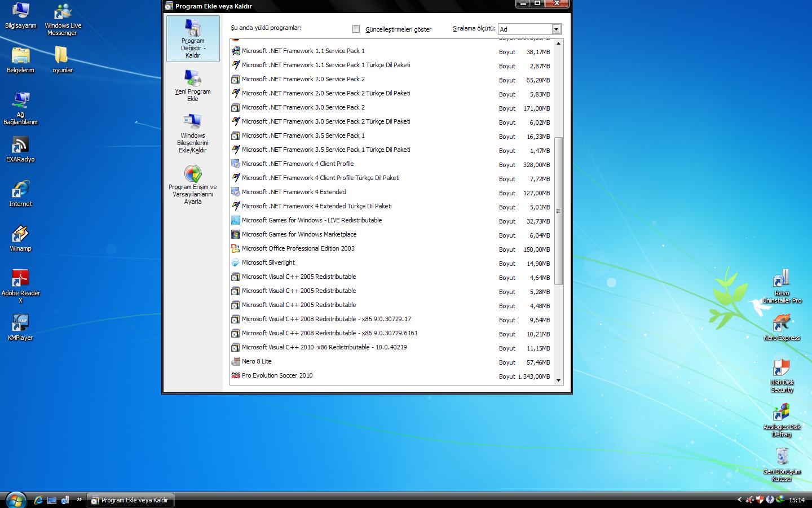The height and width of the screenshot is (508, 812).
Task: Click Nero 8 Lite program icon
Action: click(x=236, y=361)
